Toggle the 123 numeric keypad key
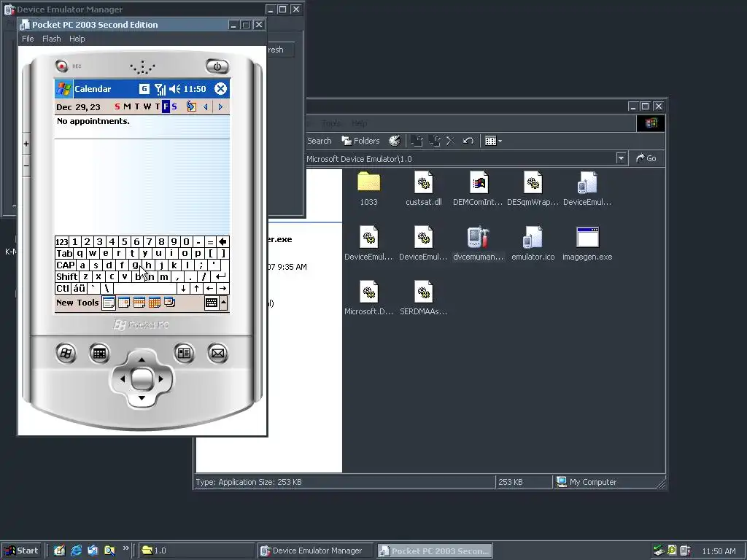747x560 pixels. point(62,242)
